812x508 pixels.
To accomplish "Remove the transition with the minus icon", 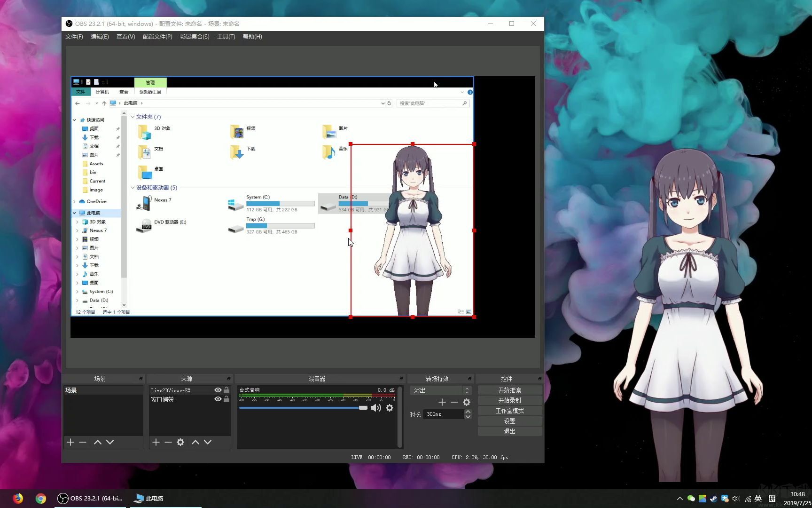I will [454, 402].
